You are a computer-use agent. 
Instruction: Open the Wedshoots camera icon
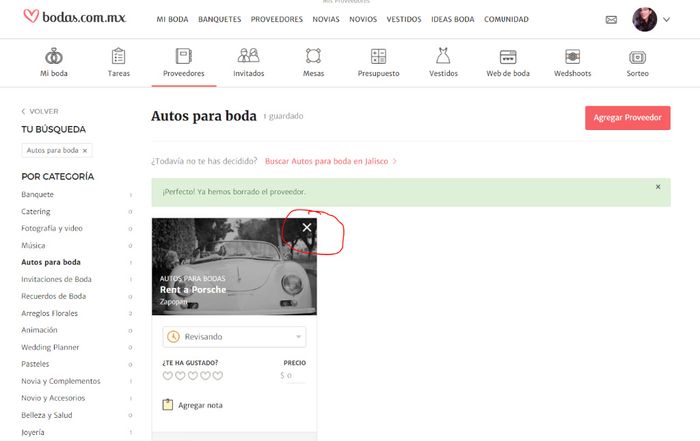[573, 57]
